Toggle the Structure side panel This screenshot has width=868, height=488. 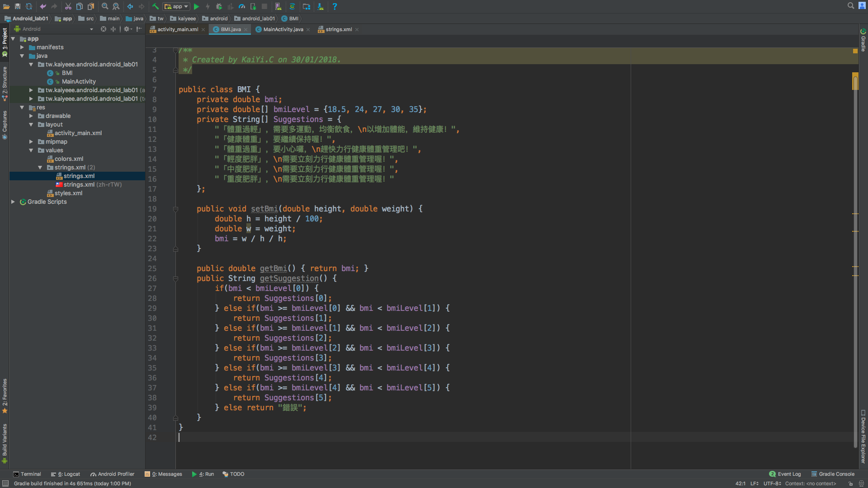click(5, 84)
